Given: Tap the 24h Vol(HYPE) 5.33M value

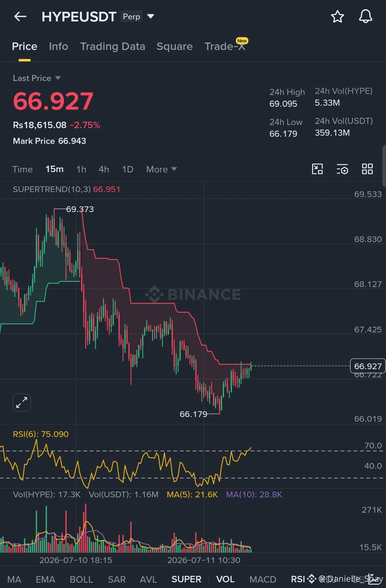Looking at the screenshot, I should coord(327,103).
